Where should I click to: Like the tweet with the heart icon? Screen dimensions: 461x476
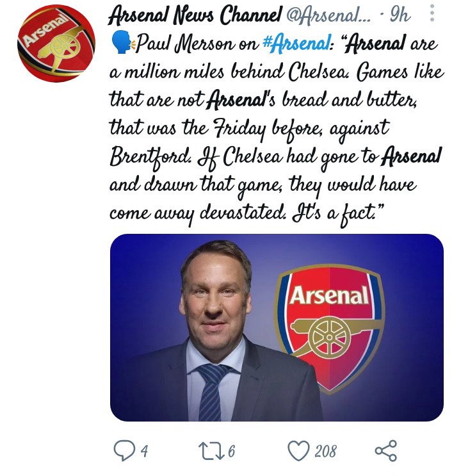pos(298,451)
